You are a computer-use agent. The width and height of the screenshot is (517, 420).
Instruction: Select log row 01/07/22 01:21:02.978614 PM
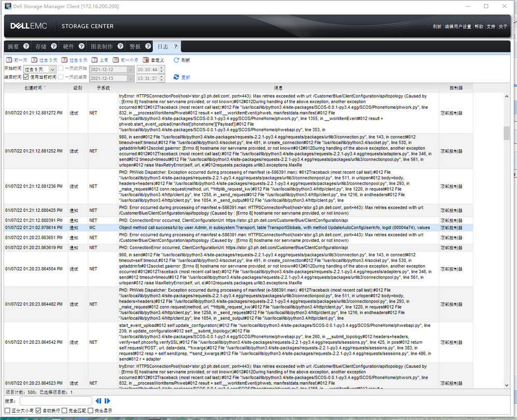click(x=239, y=227)
